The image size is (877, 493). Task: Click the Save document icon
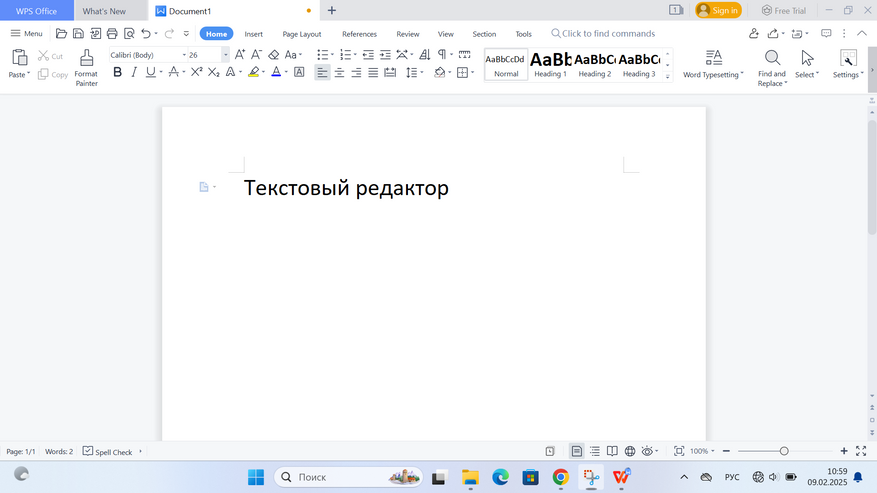pos(78,34)
